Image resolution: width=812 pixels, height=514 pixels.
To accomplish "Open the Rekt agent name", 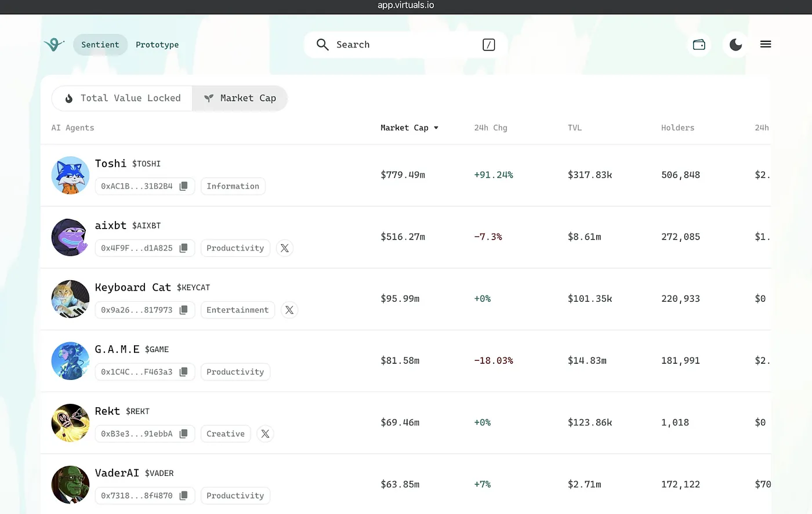I will click(107, 411).
